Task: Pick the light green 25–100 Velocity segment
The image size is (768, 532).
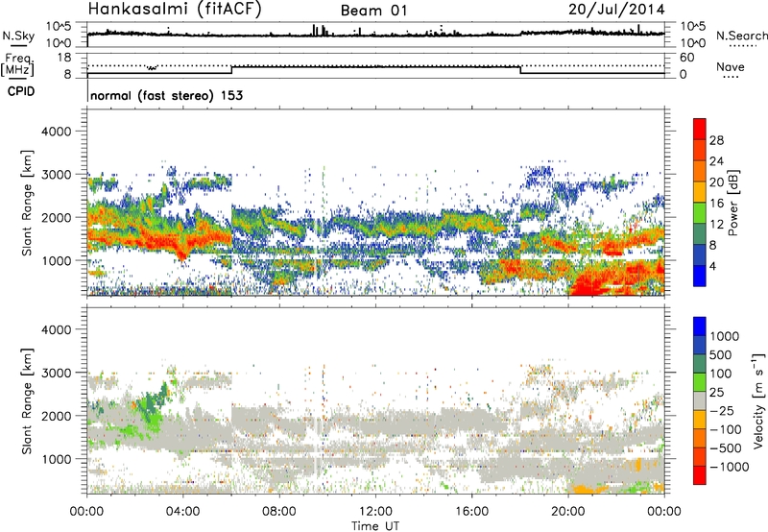Action: pyautogui.click(x=700, y=382)
